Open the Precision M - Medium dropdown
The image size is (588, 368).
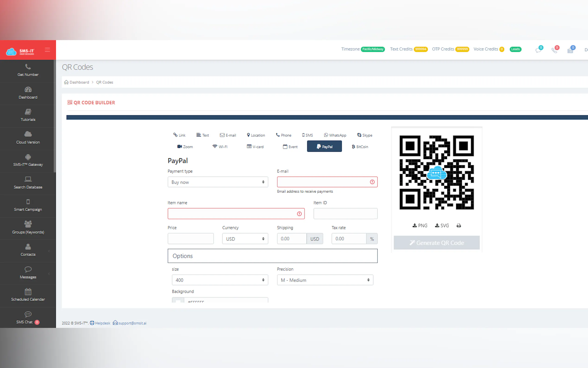coord(325,280)
